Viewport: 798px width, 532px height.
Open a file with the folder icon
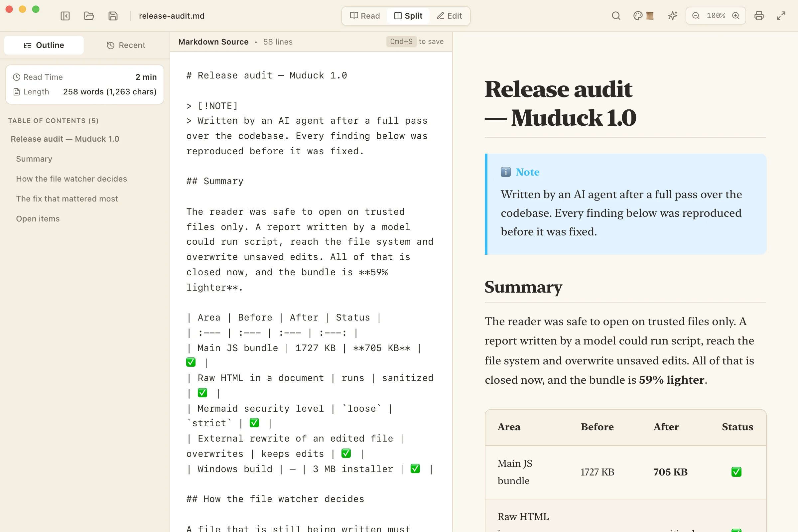point(89,16)
